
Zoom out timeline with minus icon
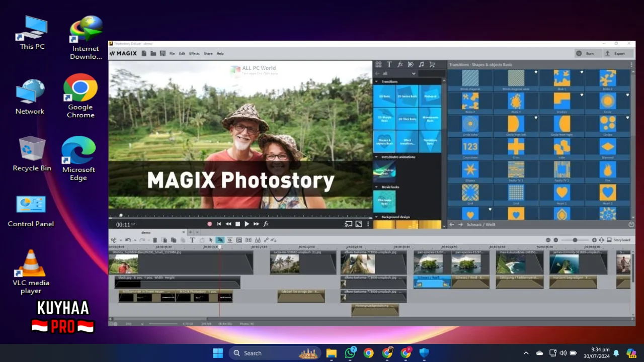(555, 240)
